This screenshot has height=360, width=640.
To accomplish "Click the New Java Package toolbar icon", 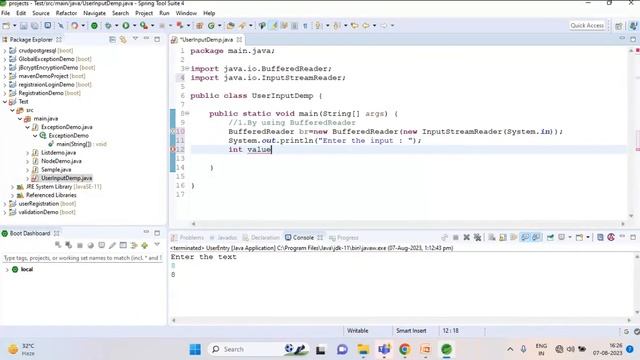I will (200, 26).
